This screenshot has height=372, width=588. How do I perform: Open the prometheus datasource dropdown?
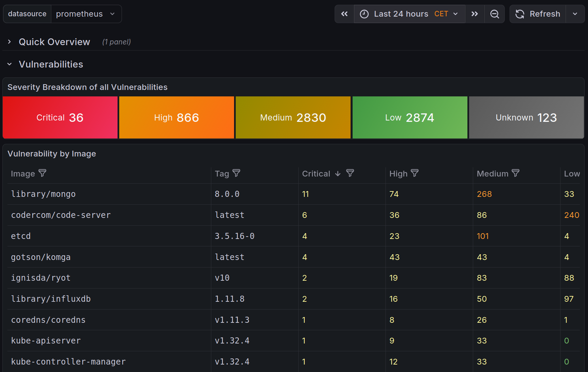tap(86, 14)
